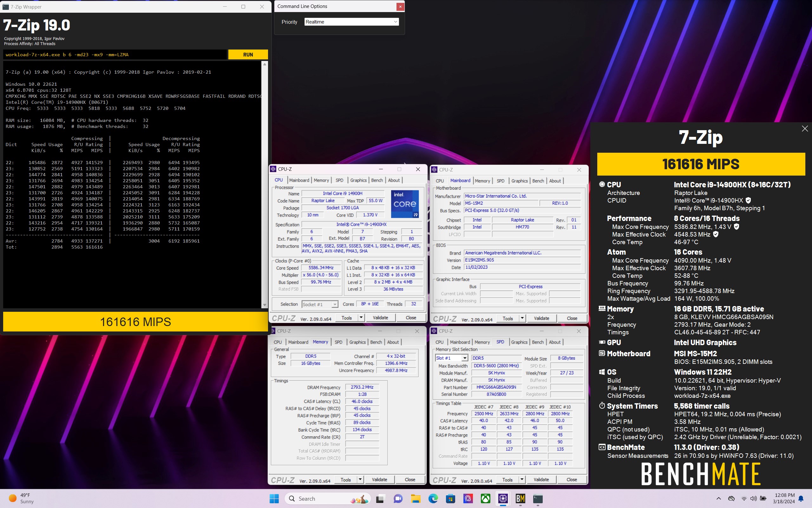Launch Microsoft Edge from the taskbar
Screen dimensions: 812x508
(x=433, y=498)
